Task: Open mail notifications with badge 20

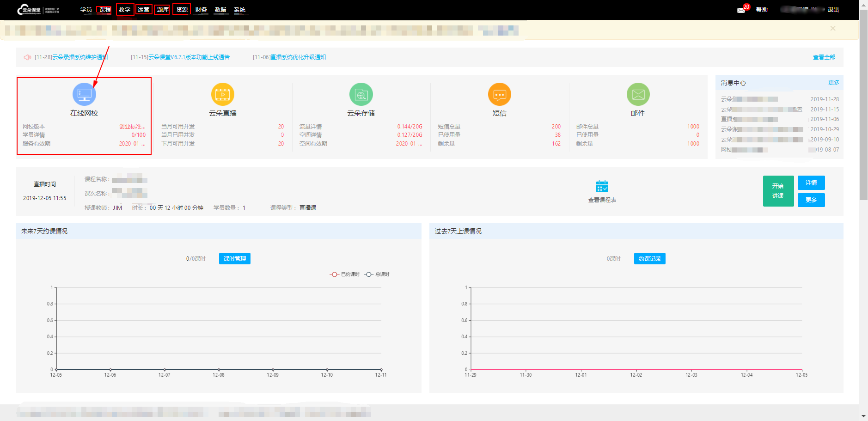Action: [742, 9]
